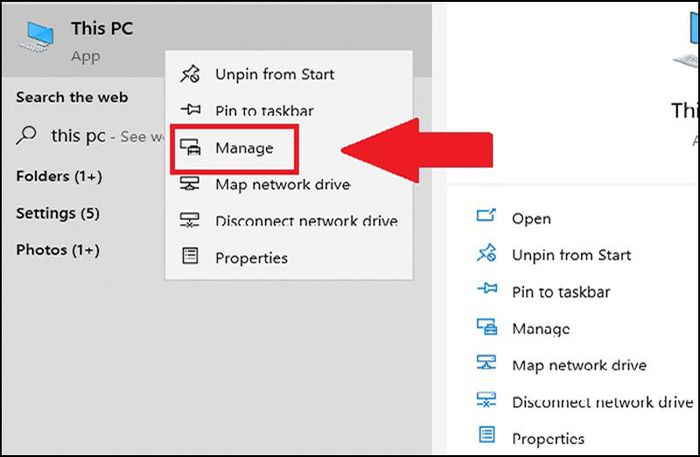
Task: Click the blue Manage icon in right panel
Action: click(x=487, y=327)
